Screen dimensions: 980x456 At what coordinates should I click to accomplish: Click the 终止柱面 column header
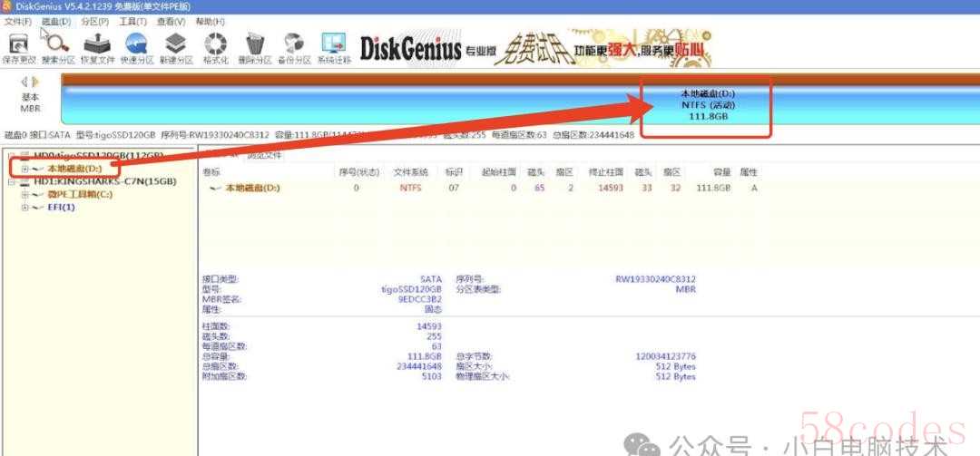(605, 171)
